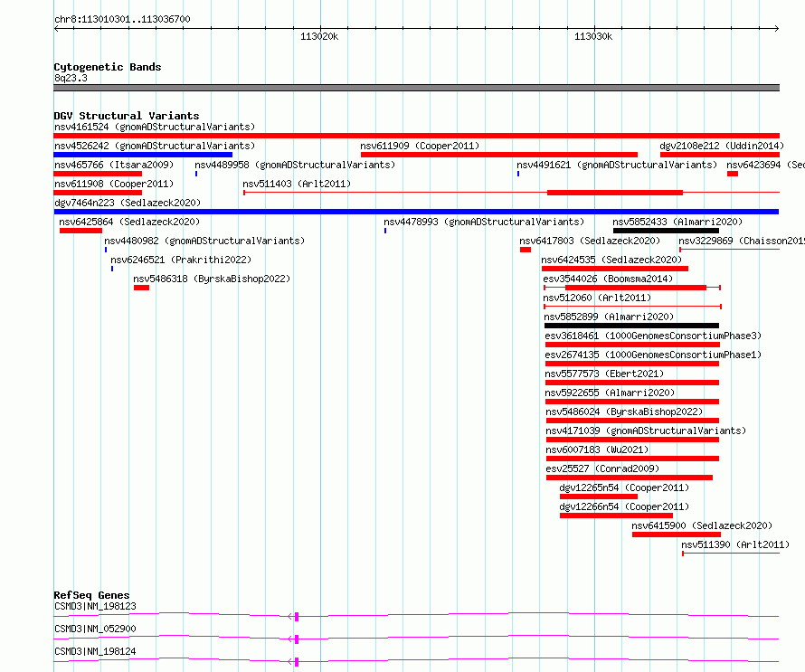Image resolution: width=805 pixels, height=672 pixels.
Task: Select the nsv3229869 Chaisson variant label
Action: (742, 241)
